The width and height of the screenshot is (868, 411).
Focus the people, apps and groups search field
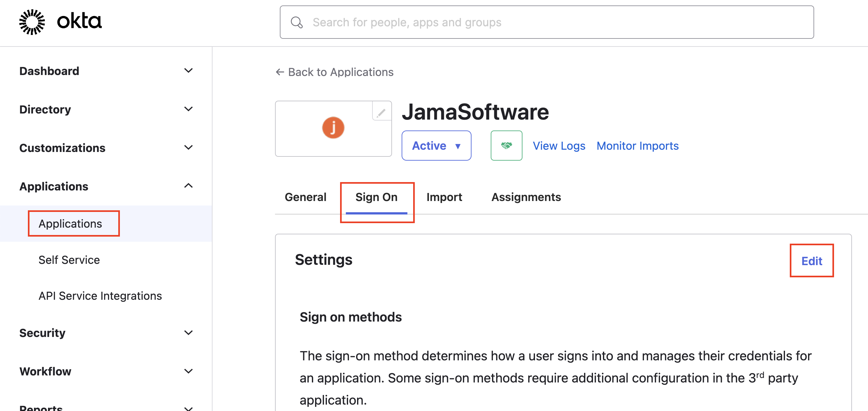tap(546, 22)
